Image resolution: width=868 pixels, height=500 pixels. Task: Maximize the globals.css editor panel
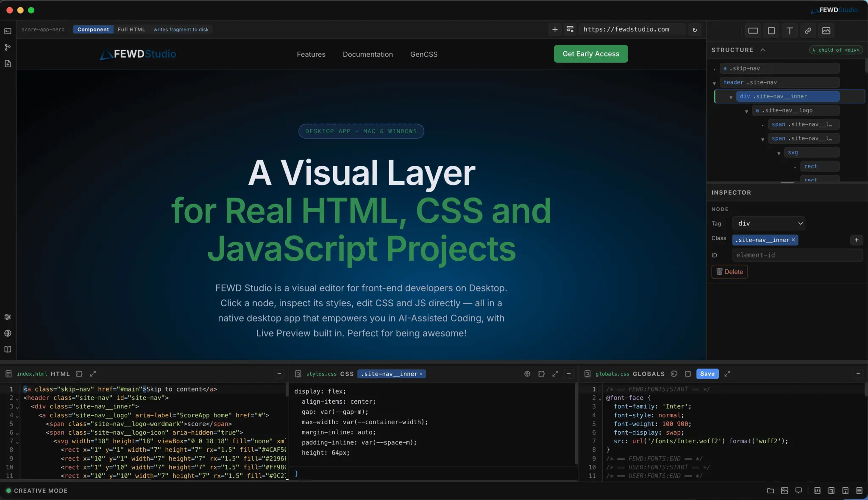click(727, 374)
